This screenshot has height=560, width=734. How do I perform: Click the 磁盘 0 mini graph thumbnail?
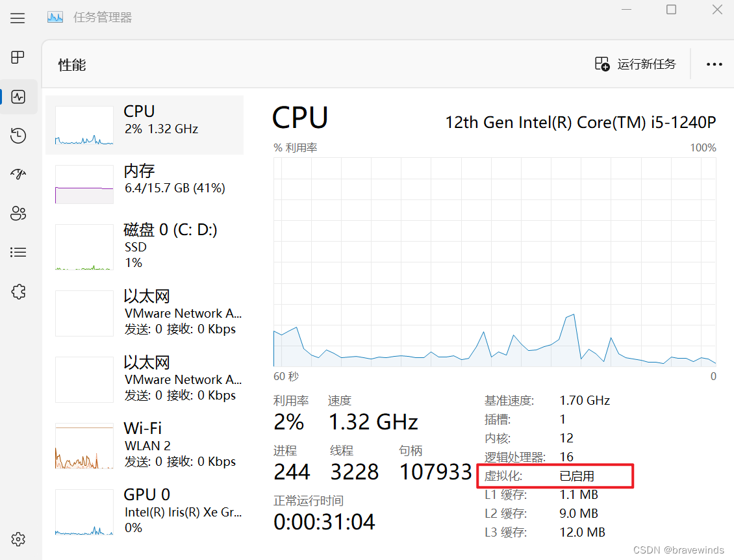(84, 247)
